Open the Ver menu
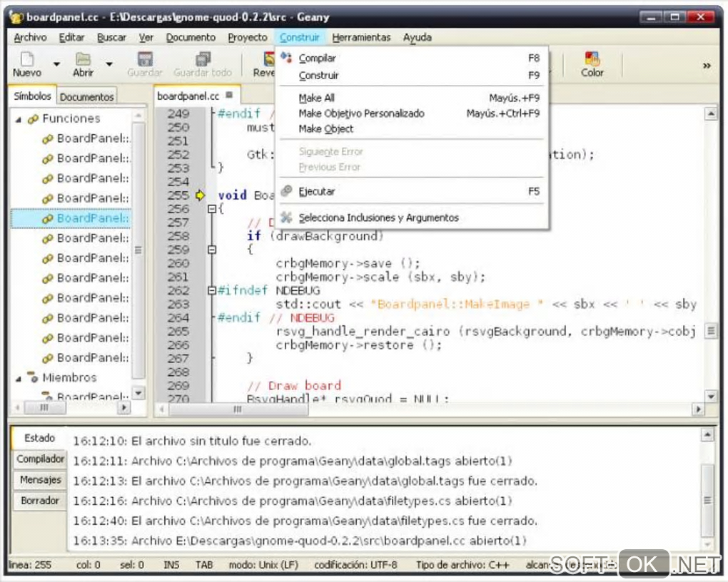 pyautogui.click(x=146, y=38)
